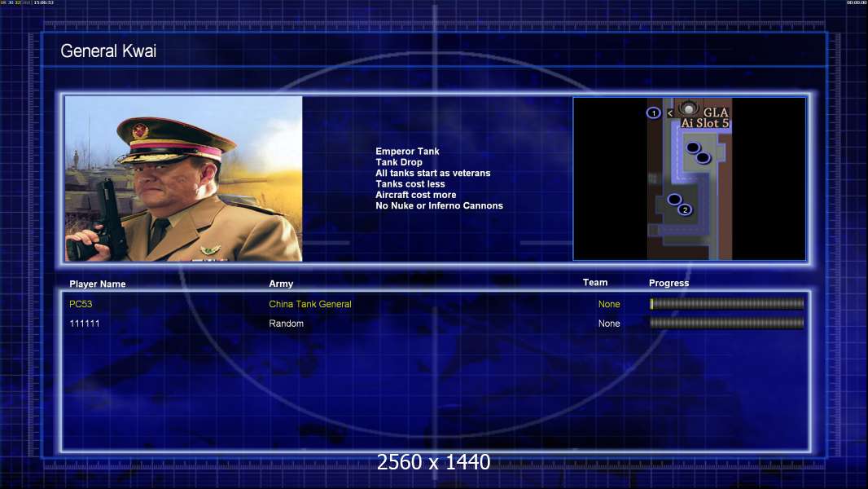This screenshot has width=868, height=489.
Task: Click the "Ai Slot 5" map label
Action: click(704, 124)
